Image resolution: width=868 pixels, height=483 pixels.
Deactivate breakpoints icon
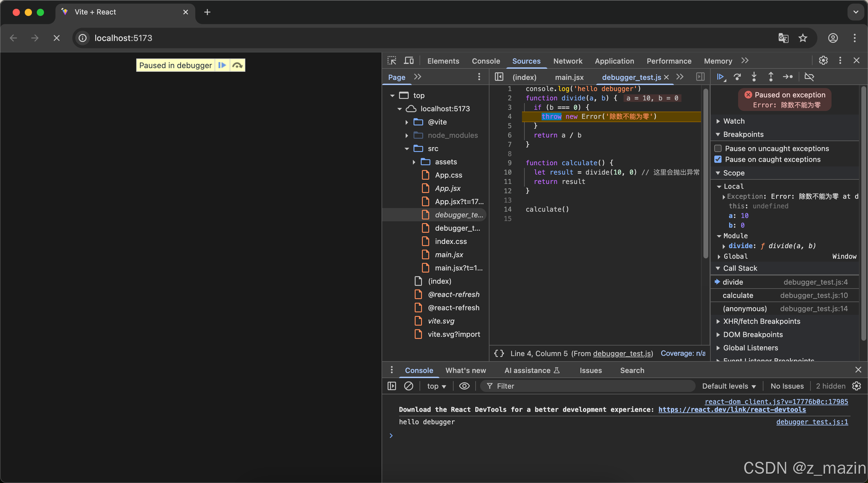(809, 77)
